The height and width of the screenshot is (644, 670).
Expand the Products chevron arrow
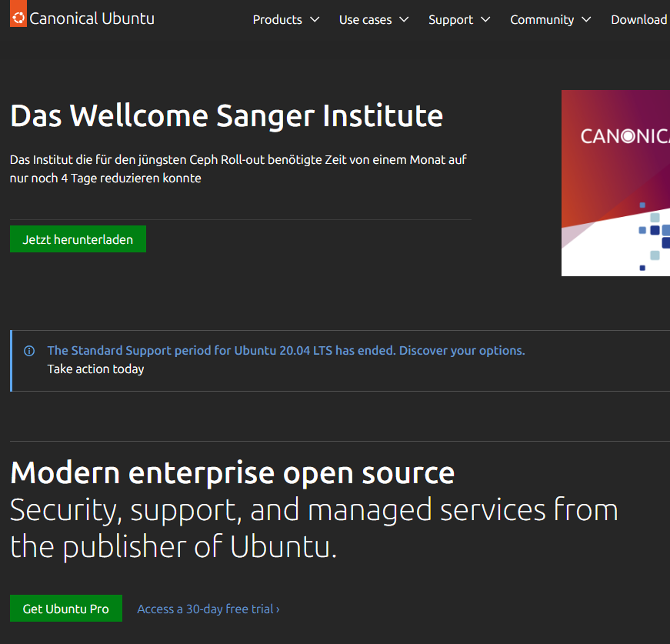click(315, 20)
